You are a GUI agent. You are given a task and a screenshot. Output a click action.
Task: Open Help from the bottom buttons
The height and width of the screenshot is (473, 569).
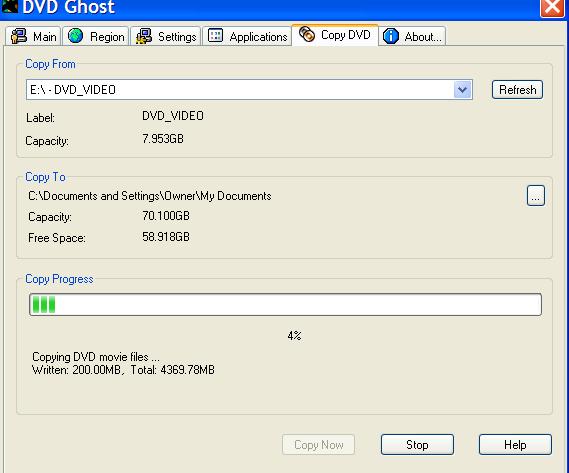click(515, 444)
